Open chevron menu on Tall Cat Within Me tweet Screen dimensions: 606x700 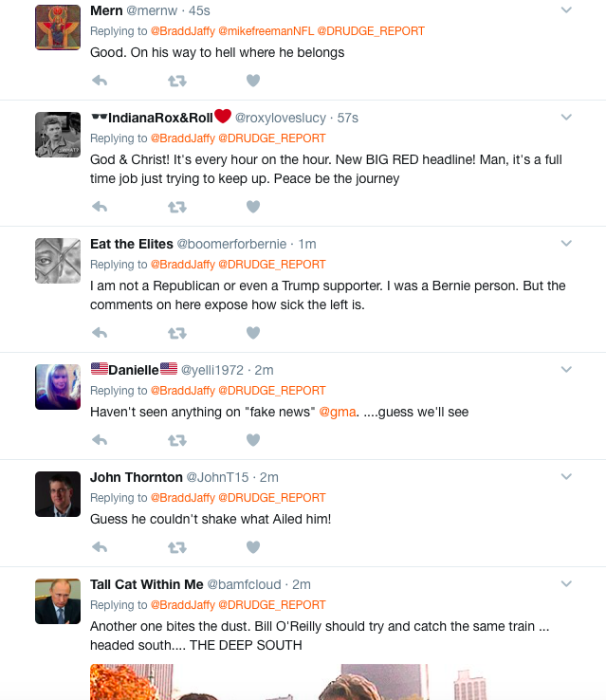(x=566, y=583)
